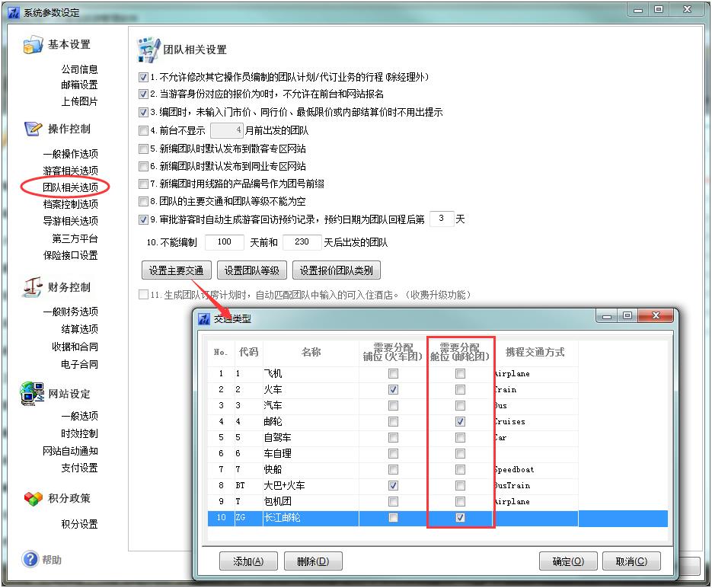This screenshot has height=588, width=712.
Task: Click the 基本设置 section icon
Action: [33, 46]
